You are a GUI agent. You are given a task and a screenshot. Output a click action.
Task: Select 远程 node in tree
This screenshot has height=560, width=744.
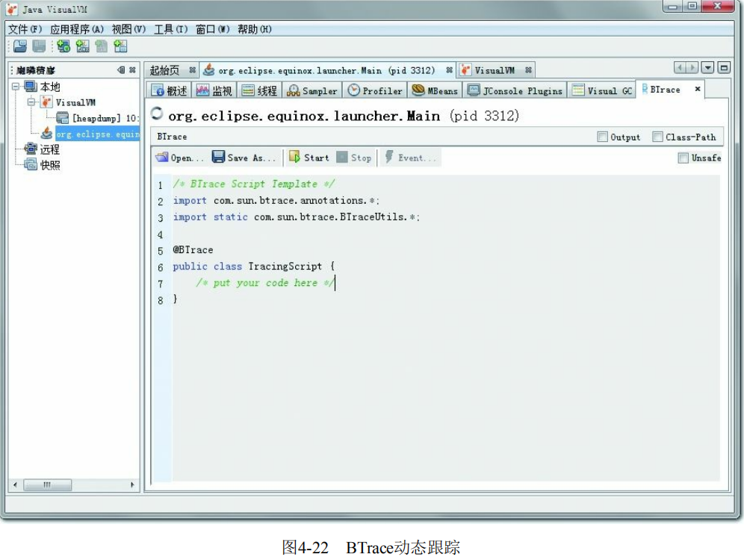pos(50,150)
